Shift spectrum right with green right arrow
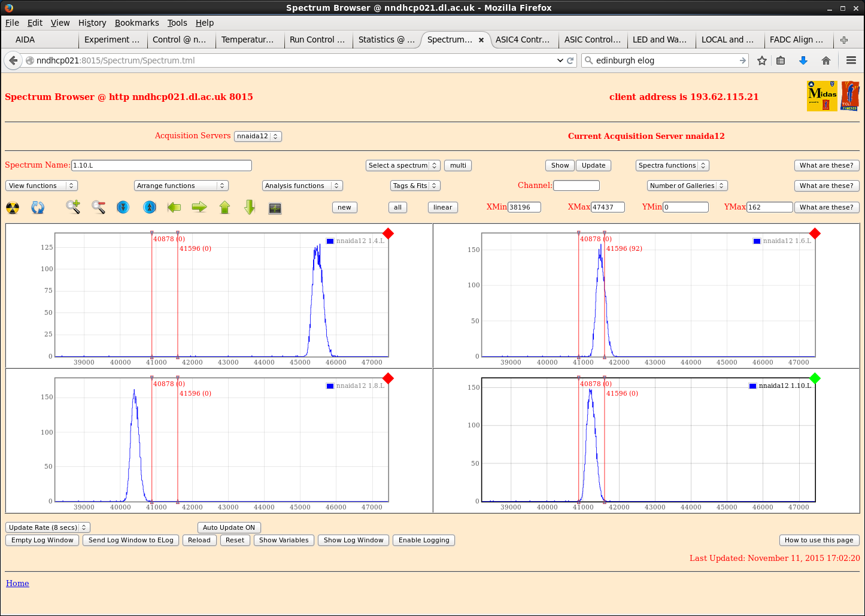Screen dimensions: 865x616 coord(199,207)
